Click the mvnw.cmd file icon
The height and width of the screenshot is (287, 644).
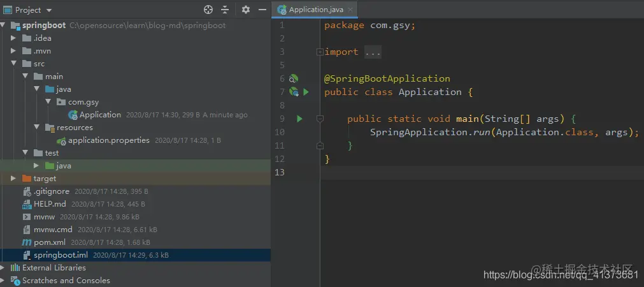point(27,230)
